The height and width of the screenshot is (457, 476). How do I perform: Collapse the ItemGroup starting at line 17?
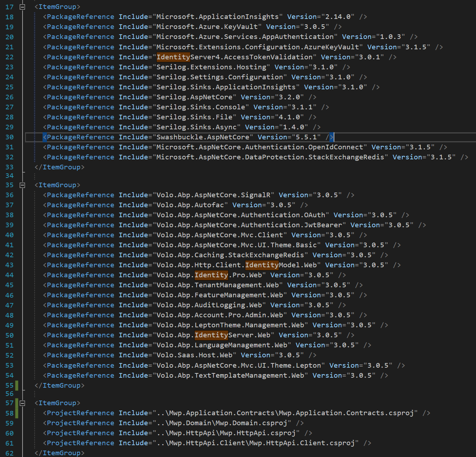pos(22,7)
